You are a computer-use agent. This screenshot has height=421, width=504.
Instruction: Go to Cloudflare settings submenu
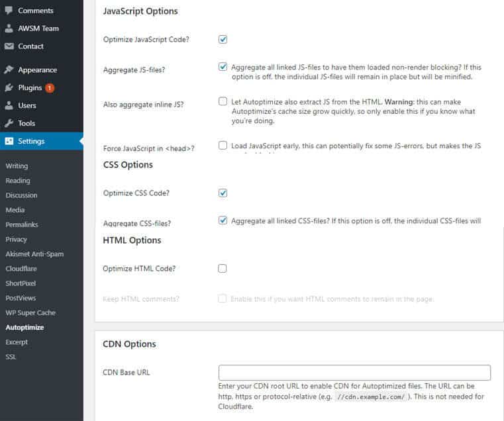[21, 269]
